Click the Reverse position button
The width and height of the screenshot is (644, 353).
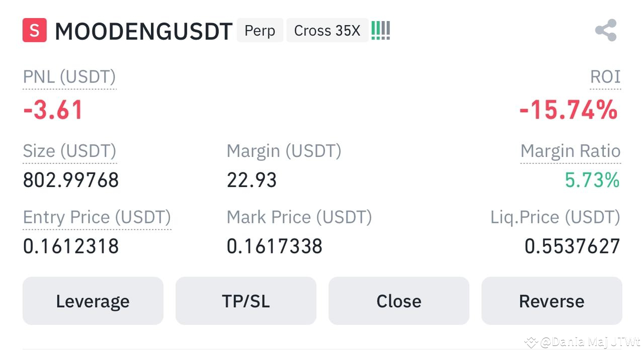coord(551,301)
